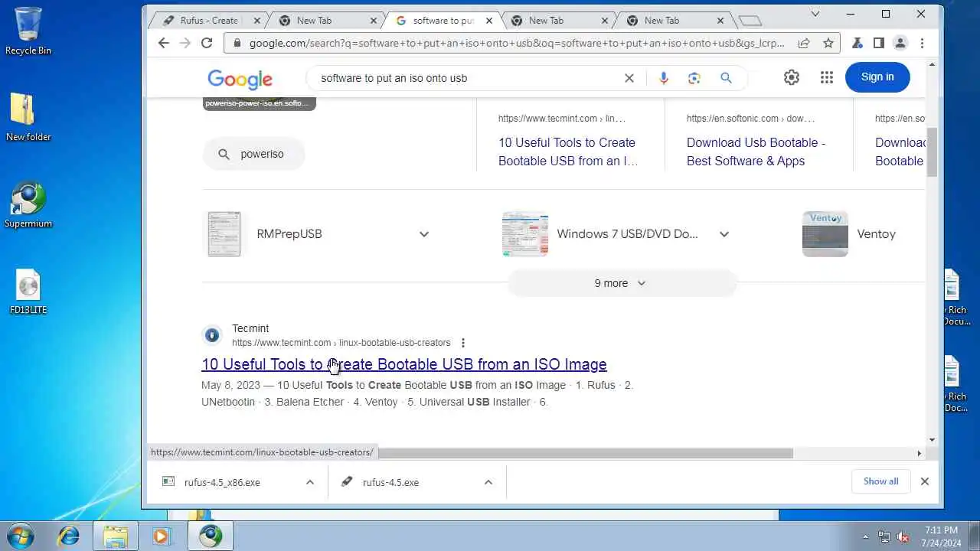Toggle the browser side panel icon
This screenshot has width=980, height=551.
tap(879, 43)
